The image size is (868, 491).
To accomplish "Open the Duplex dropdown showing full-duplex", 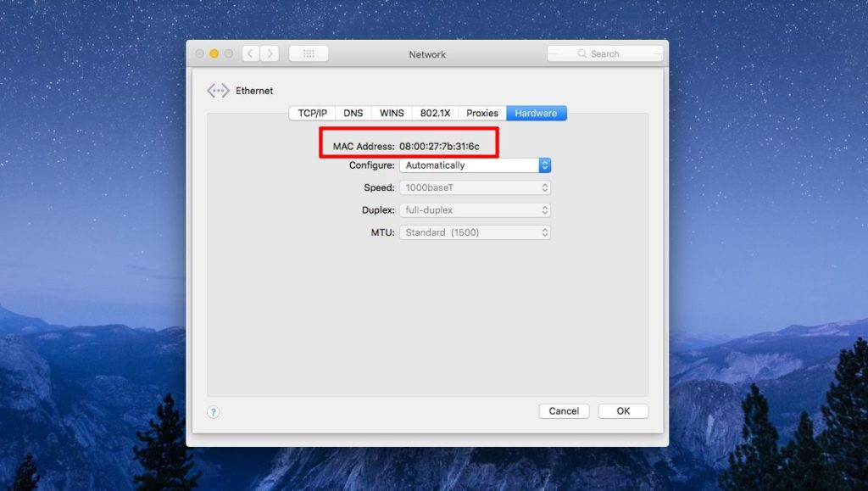I will 475,209.
